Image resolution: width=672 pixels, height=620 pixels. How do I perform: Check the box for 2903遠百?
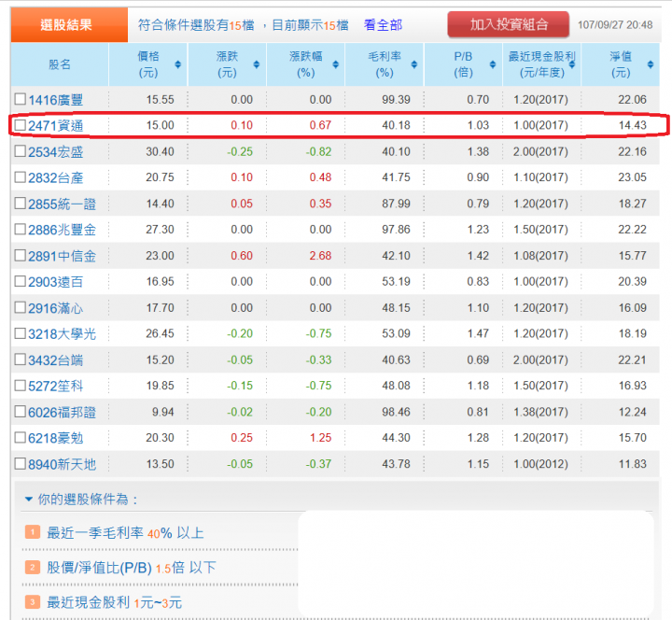click(x=21, y=281)
